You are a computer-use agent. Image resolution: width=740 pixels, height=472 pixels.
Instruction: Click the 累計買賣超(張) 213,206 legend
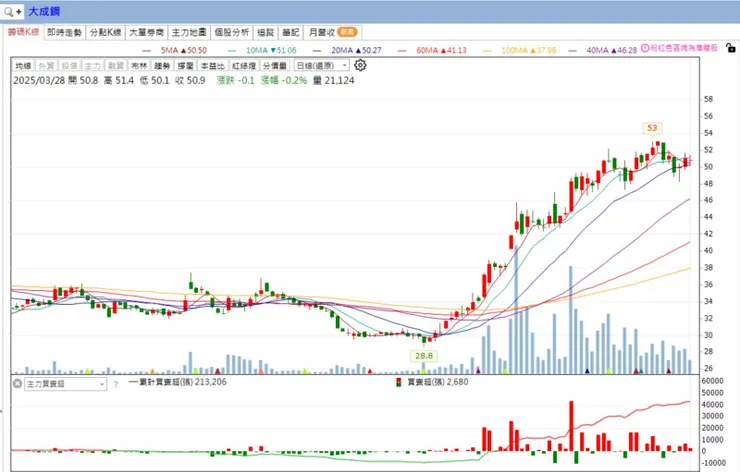click(x=178, y=382)
